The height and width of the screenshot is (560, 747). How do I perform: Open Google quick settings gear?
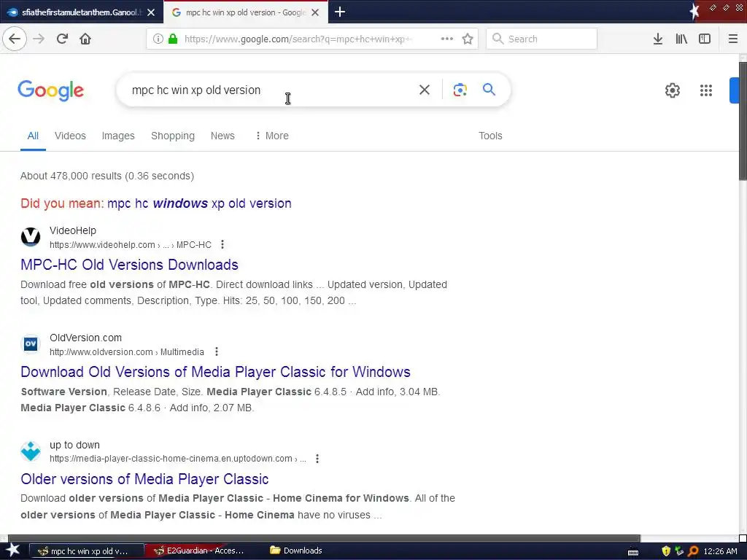(672, 90)
